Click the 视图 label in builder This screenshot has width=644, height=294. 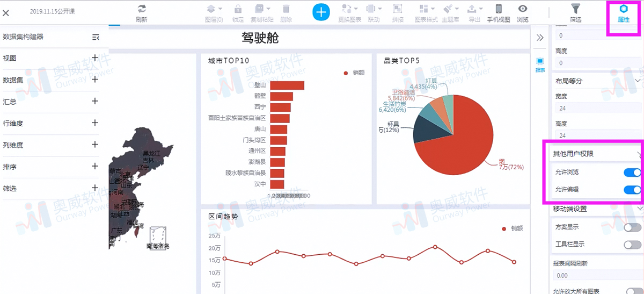10,58
